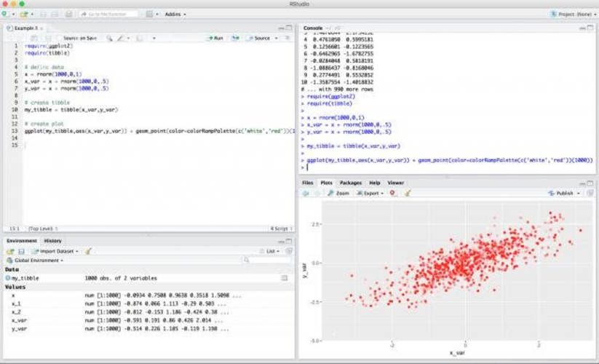This screenshot has height=364, width=599.
Task: Load workspace folder icon in Environment pane
Action: point(10,251)
